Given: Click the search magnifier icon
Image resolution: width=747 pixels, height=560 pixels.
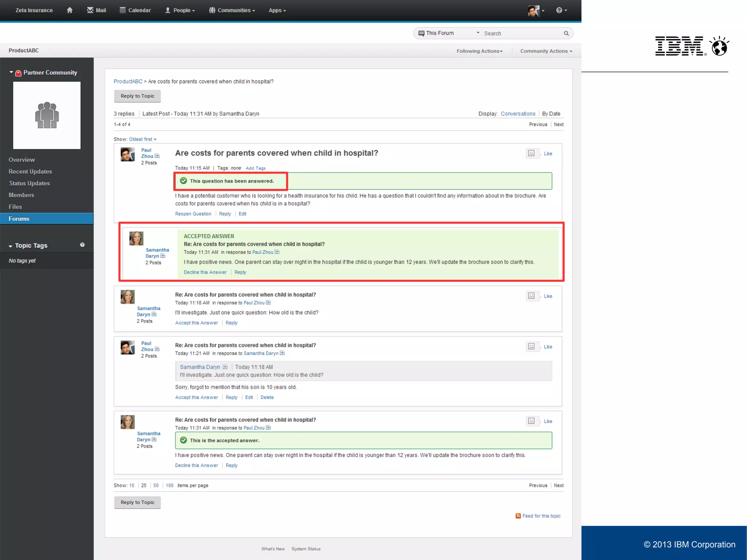Looking at the screenshot, I should point(566,33).
